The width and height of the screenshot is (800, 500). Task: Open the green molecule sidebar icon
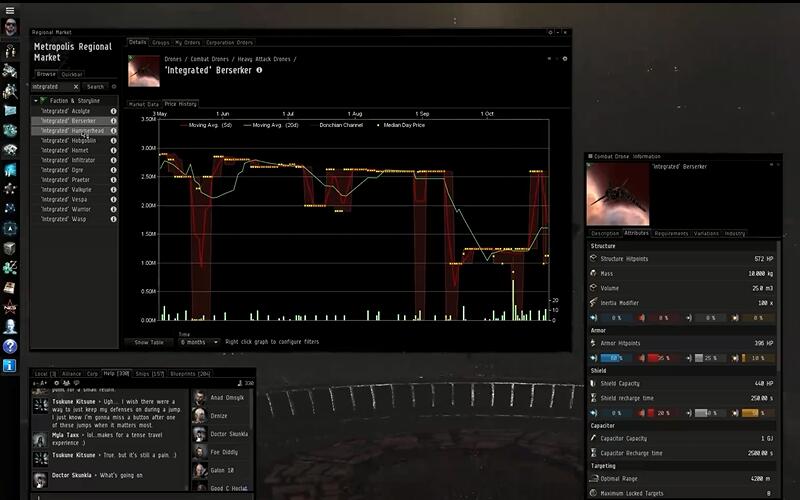pos(10,268)
